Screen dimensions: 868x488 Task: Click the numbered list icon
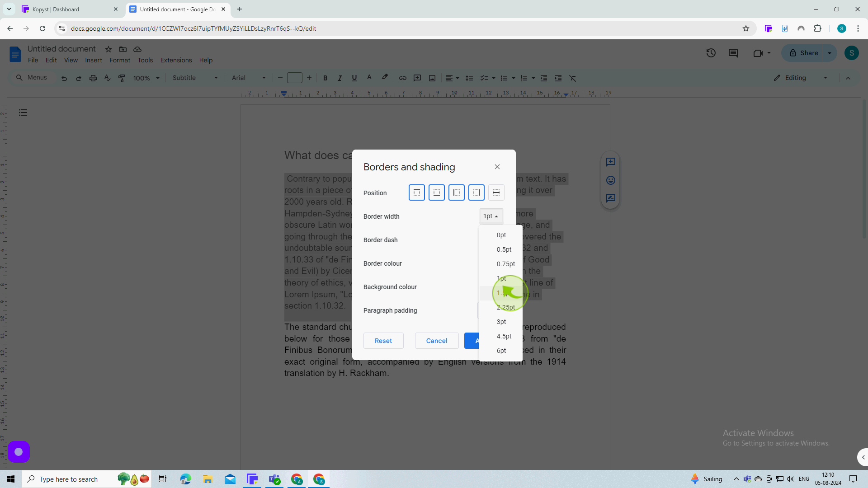(524, 78)
